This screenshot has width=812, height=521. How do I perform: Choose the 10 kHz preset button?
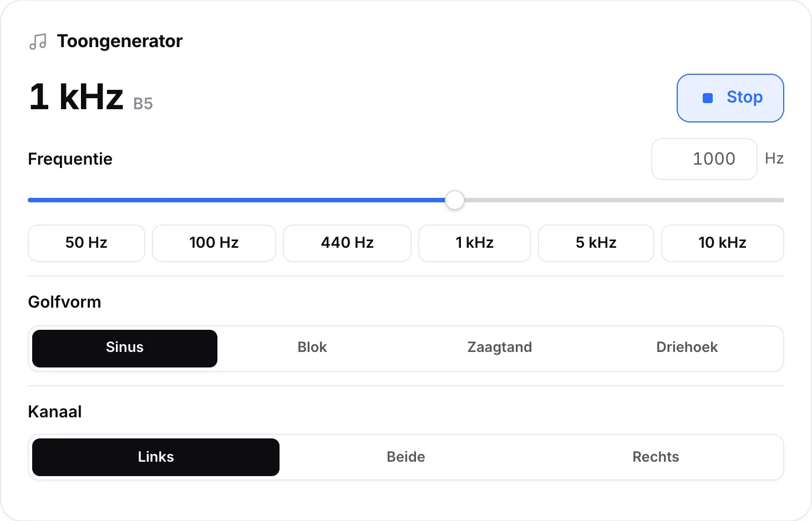pyautogui.click(x=723, y=243)
